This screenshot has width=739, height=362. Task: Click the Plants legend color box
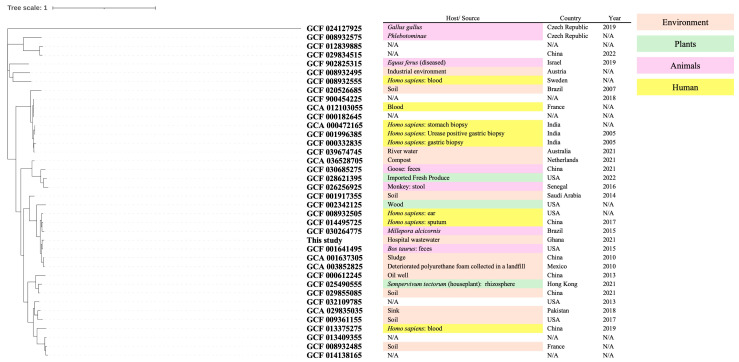(x=685, y=44)
